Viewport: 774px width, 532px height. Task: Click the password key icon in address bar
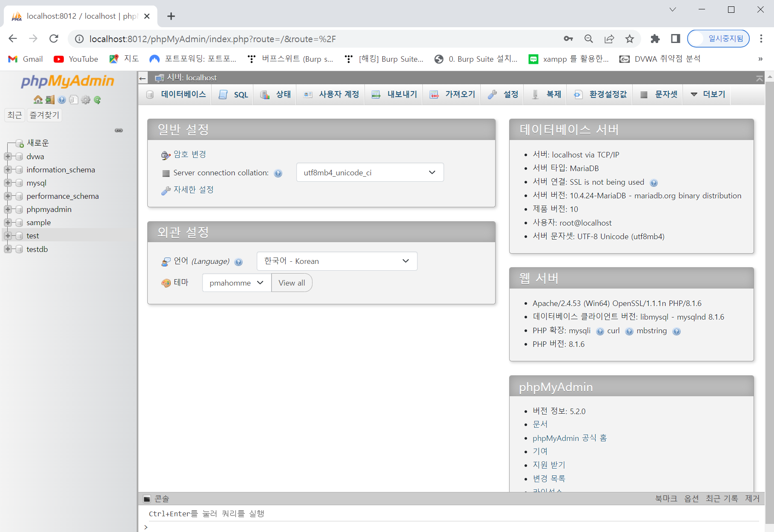coord(568,39)
